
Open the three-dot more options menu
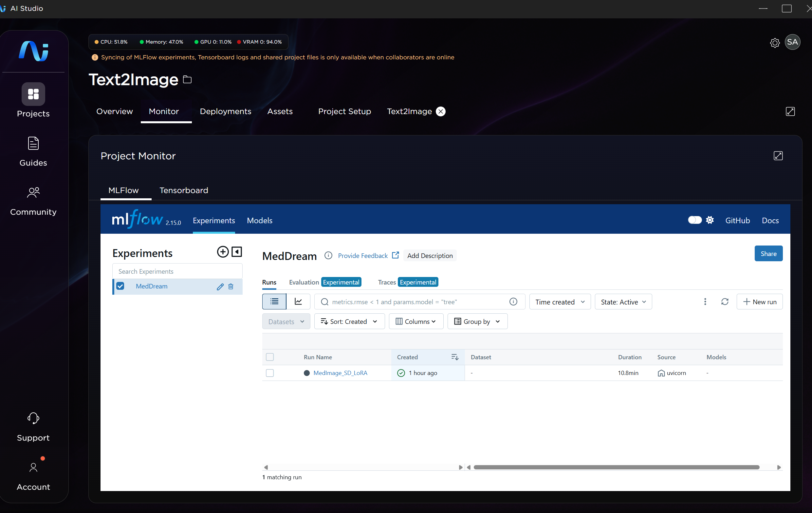tap(705, 301)
